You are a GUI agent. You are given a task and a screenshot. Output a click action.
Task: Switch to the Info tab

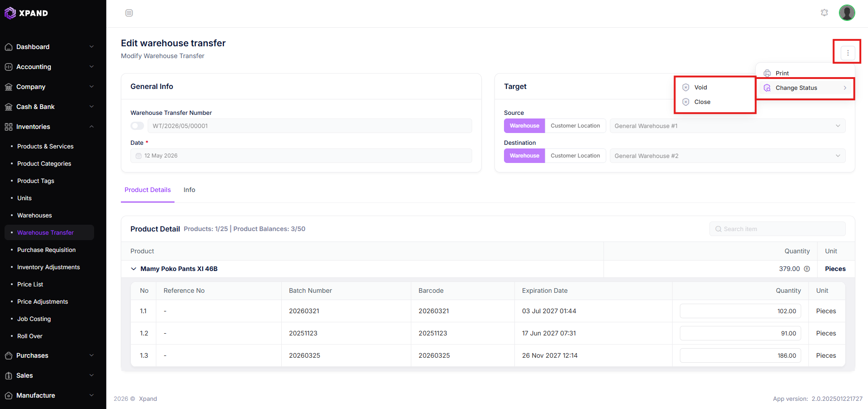click(190, 190)
